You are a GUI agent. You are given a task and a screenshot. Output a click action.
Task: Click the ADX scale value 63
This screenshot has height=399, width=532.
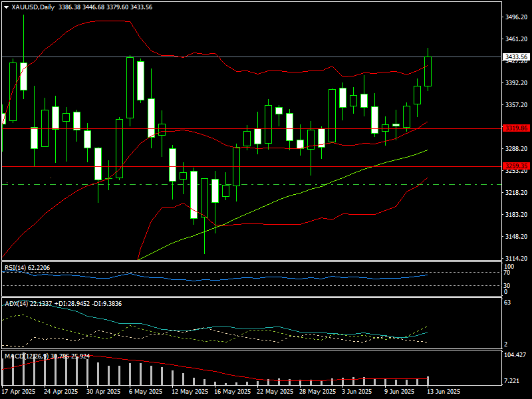point(508,303)
